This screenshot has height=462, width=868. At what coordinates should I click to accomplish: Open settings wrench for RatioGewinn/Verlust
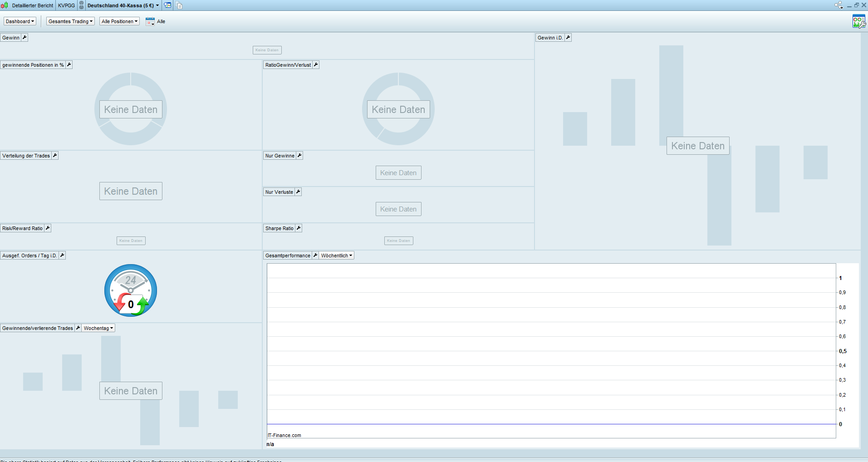[x=316, y=65]
